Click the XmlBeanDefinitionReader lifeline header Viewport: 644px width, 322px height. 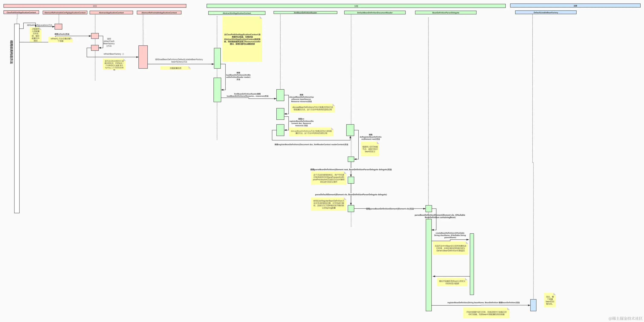coord(305,13)
